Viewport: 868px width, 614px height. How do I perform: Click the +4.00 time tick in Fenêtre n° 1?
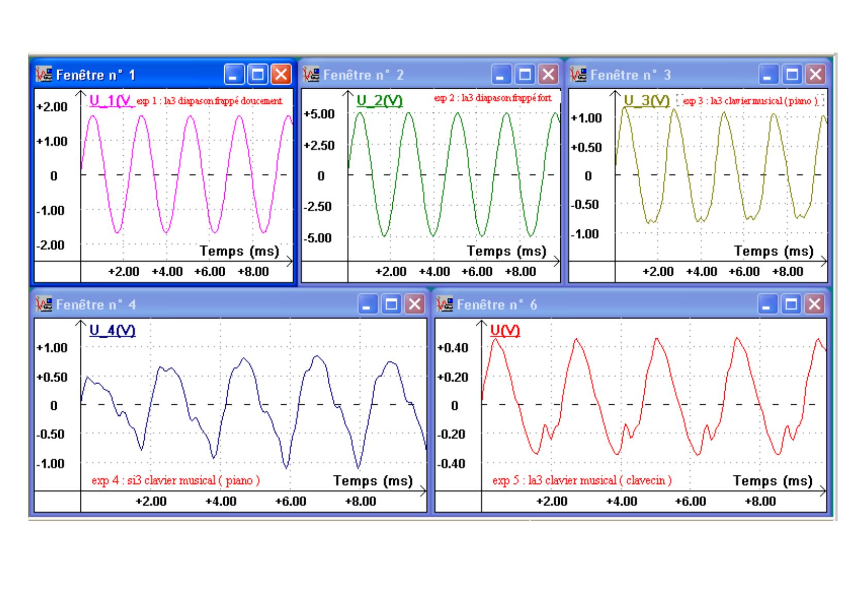[167, 272]
